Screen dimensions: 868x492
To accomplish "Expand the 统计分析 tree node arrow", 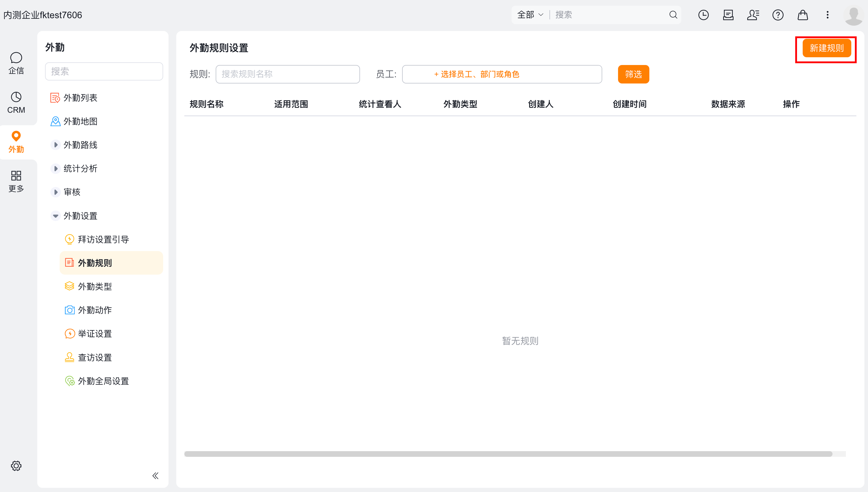I will point(55,168).
